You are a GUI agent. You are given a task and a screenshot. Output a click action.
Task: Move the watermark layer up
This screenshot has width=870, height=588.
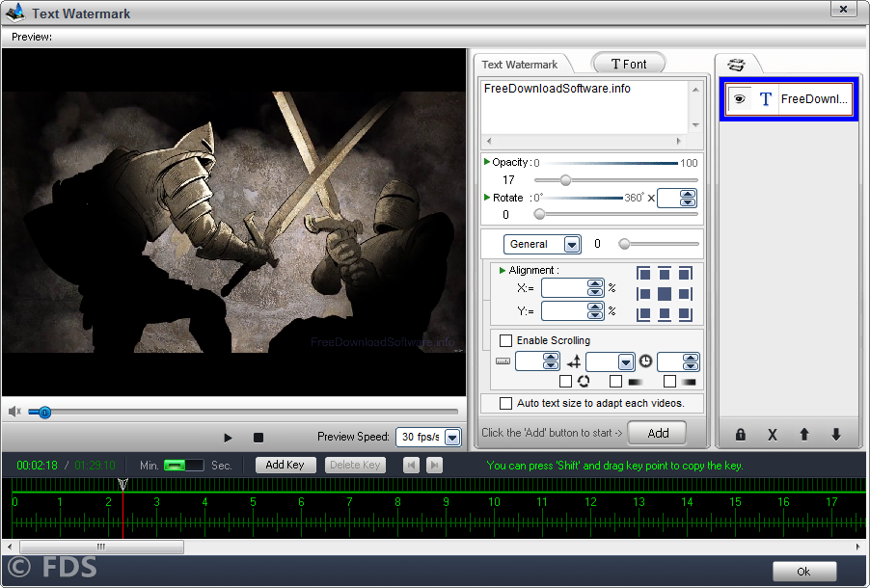[x=803, y=435]
